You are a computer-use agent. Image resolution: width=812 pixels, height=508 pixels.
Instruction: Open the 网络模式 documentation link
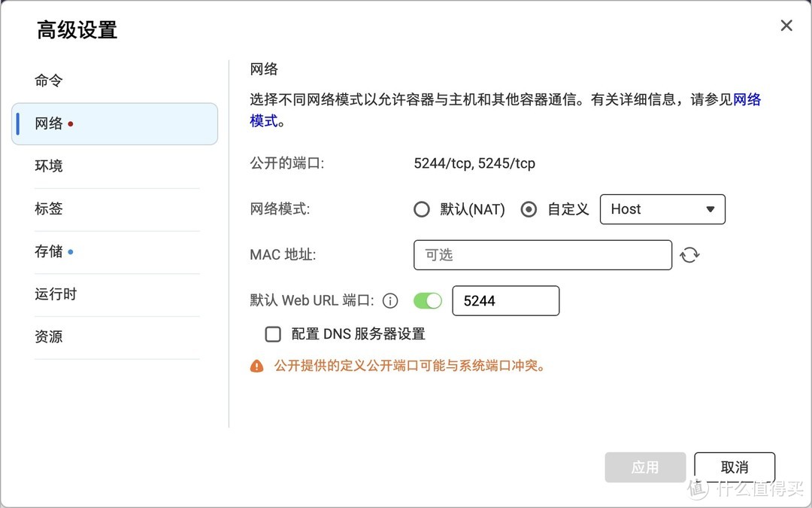747,99
